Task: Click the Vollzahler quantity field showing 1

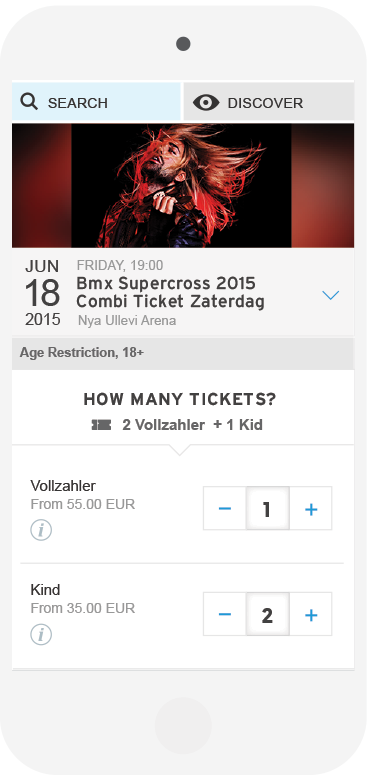Action: 267,509
